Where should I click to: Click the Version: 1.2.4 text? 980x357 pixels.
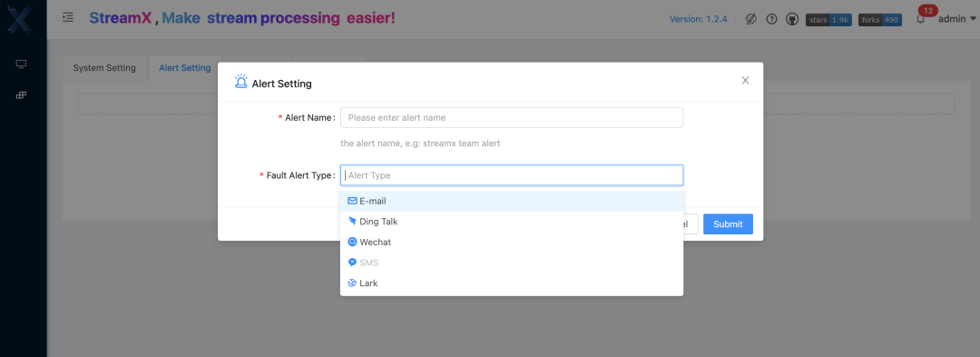coord(698,19)
